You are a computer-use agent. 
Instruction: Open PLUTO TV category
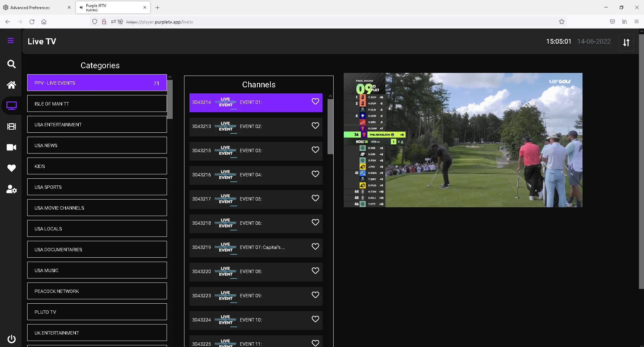tap(97, 312)
